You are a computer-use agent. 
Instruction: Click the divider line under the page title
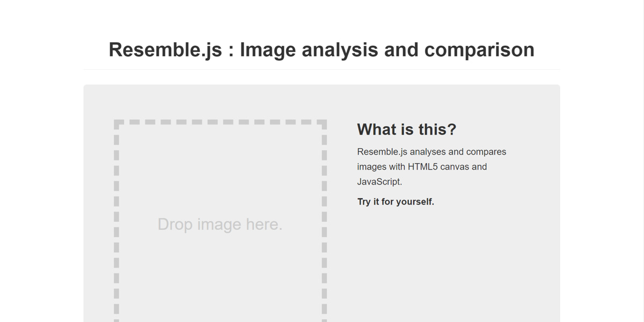(x=321, y=70)
